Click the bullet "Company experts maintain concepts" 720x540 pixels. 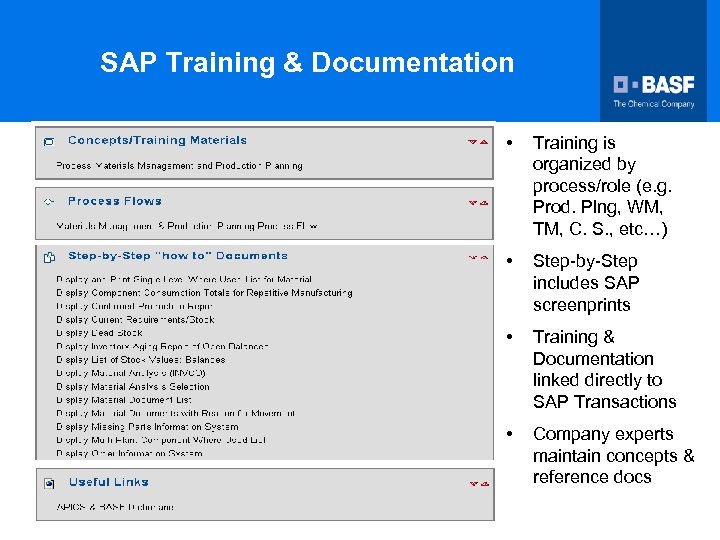point(613,456)
